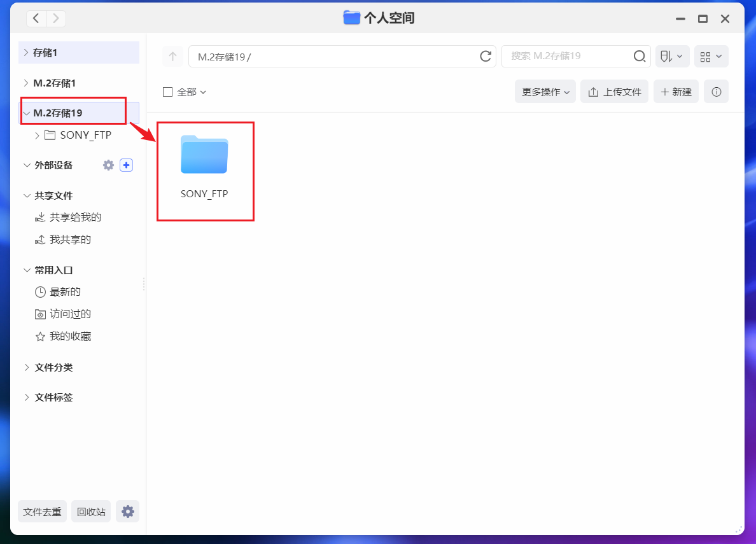Click the 新建 button

[676, 92]
